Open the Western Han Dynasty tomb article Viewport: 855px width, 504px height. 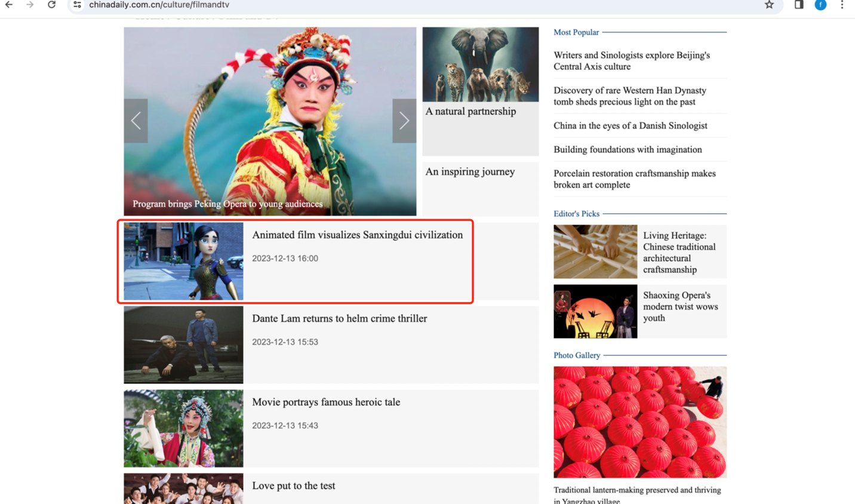tap(630, 96)
